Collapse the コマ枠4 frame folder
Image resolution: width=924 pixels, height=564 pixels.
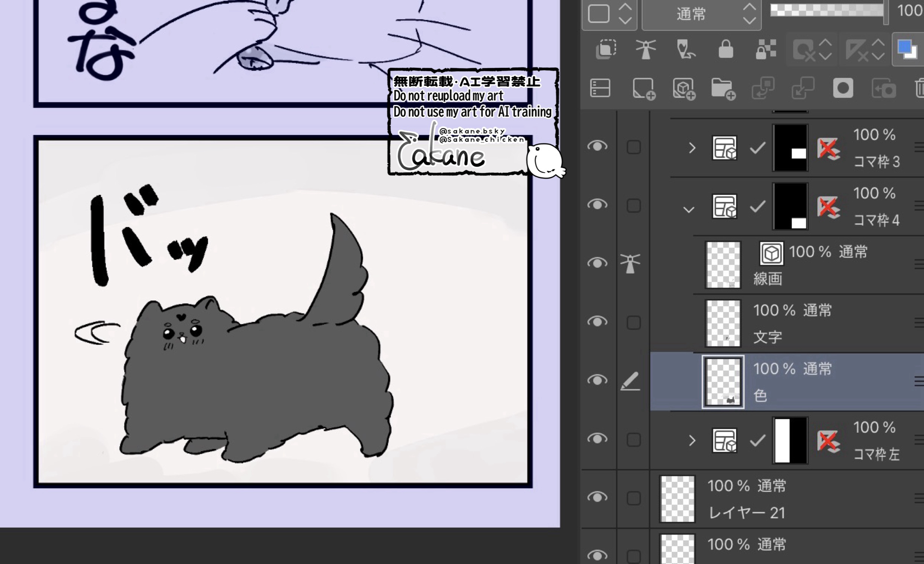point(689,210)
